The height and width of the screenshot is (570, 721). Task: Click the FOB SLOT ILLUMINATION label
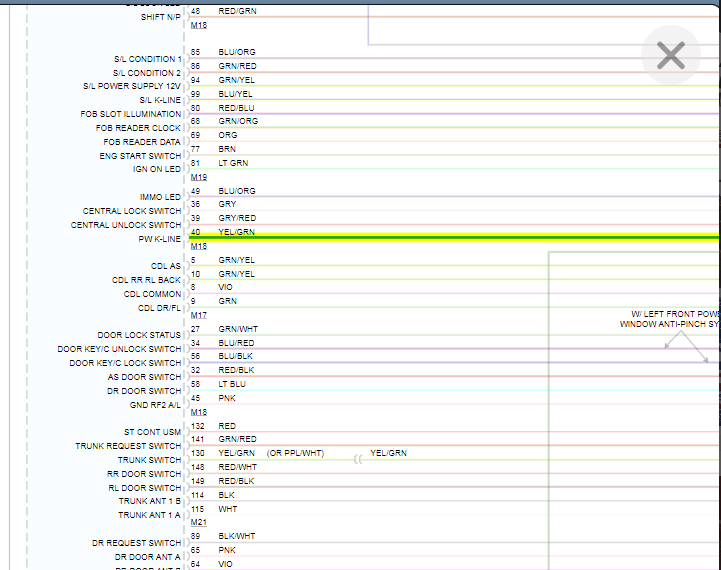point(131,114)
